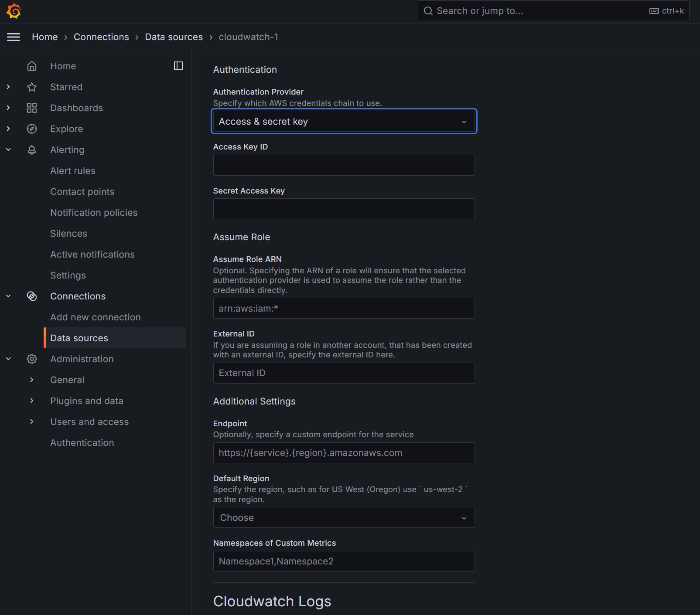Go to Contact points
Viewport: 700px width, 615px height.
[82, 192]
